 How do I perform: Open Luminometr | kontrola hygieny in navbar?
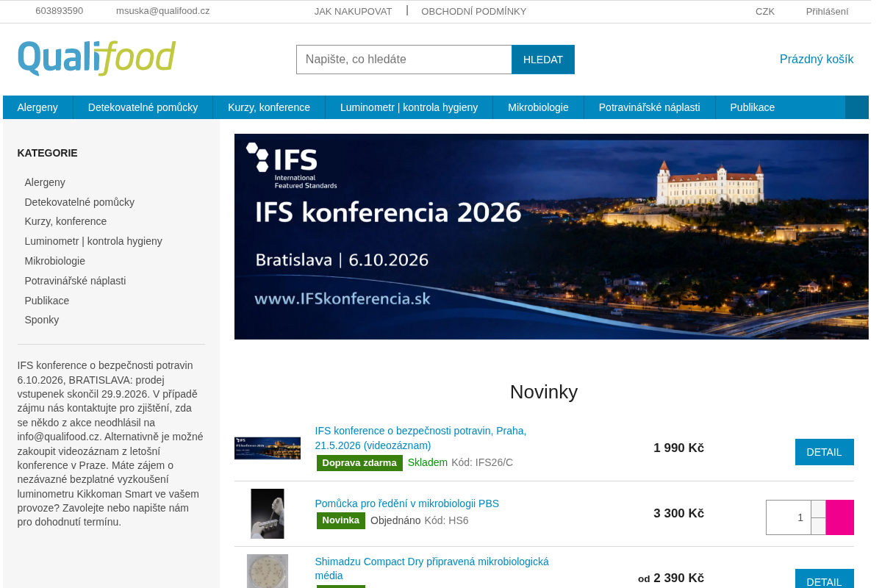point(409,107)
